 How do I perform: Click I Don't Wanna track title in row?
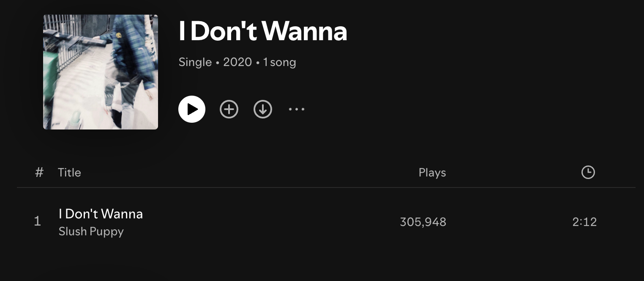pos(101,214)
